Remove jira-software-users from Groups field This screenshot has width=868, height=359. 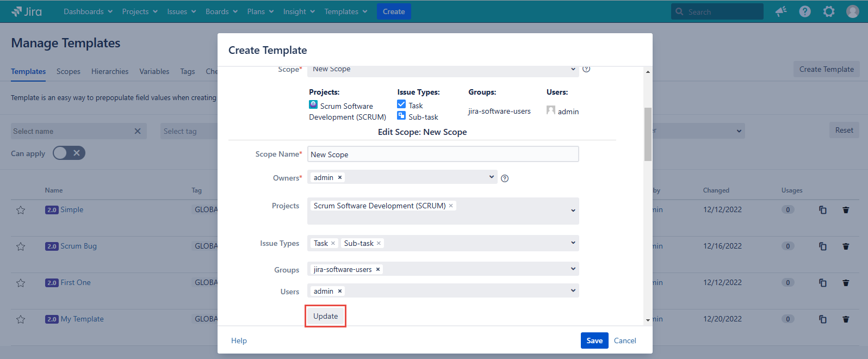(378, 269)
